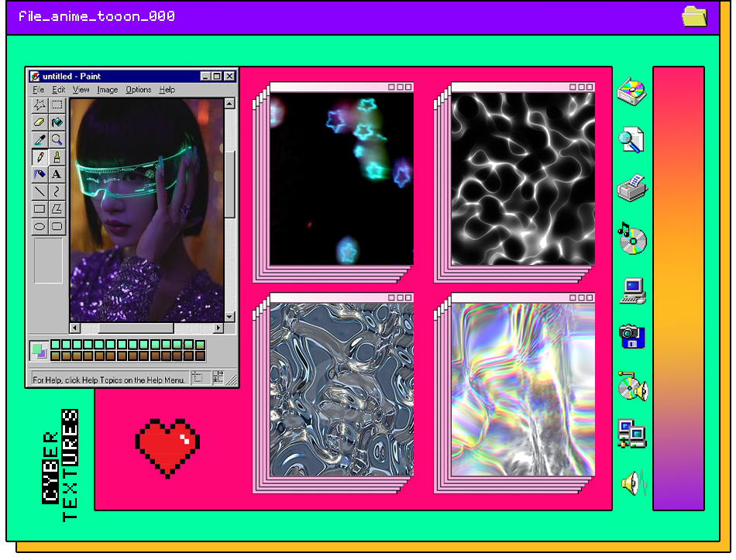The height and width of the screenshot is (560, 736).
Task: Click the first green swatch in the palette
Action: [56, 345]
